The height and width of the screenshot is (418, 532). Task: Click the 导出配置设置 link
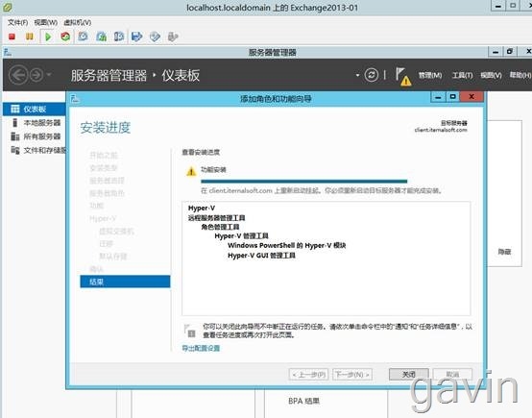coord(201,348)
